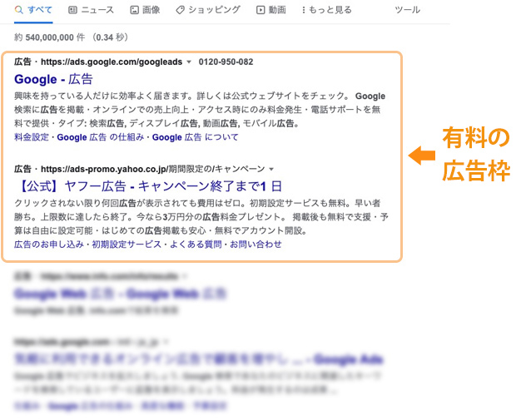Expand the もっと見る menu
516x420 pixels.
point(326,10)
